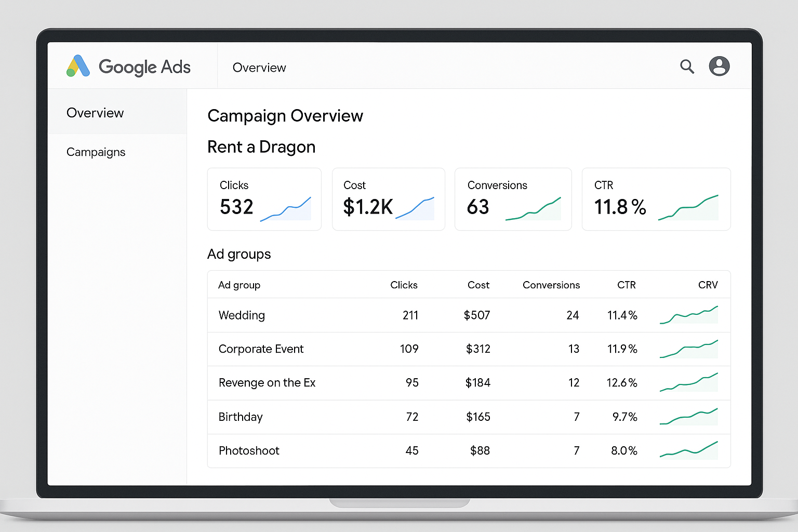Click the Conversions sparkline

click(534, 208)
